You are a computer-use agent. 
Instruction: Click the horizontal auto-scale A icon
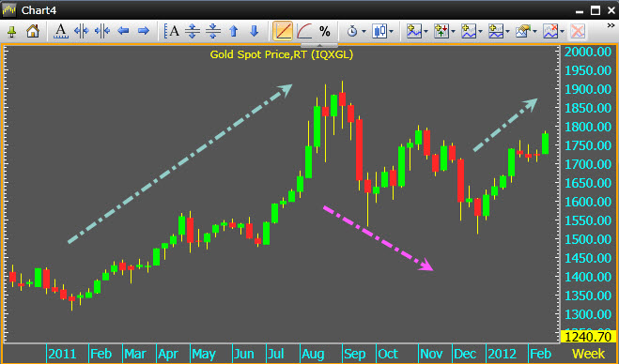pos(60,31)
